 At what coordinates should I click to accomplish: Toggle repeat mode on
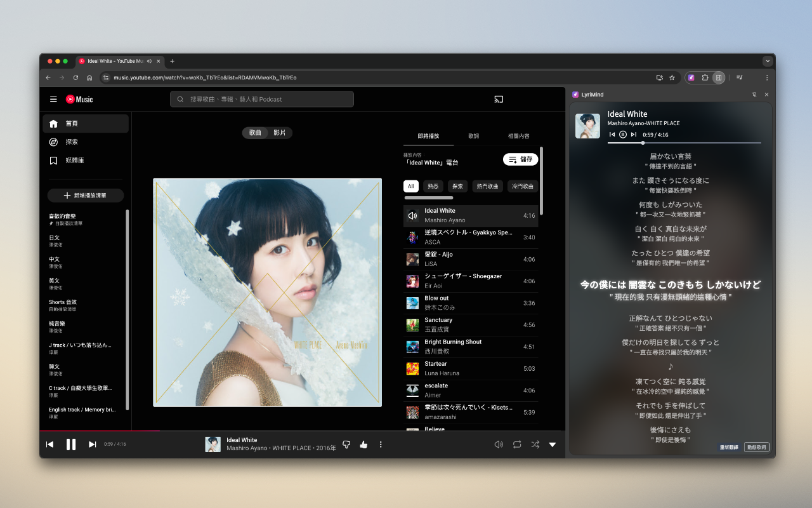coord(517,444)
